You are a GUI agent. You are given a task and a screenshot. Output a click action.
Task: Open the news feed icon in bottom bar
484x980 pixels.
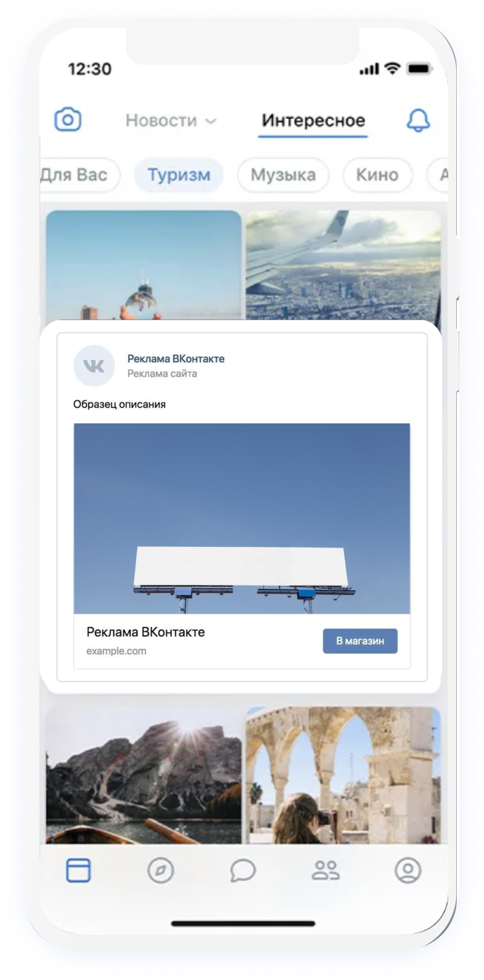point(78,870)
